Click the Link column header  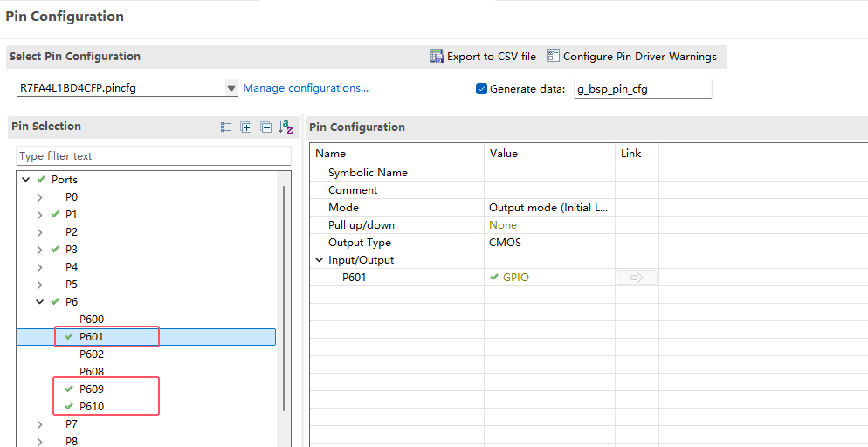(x=631, y=154)
